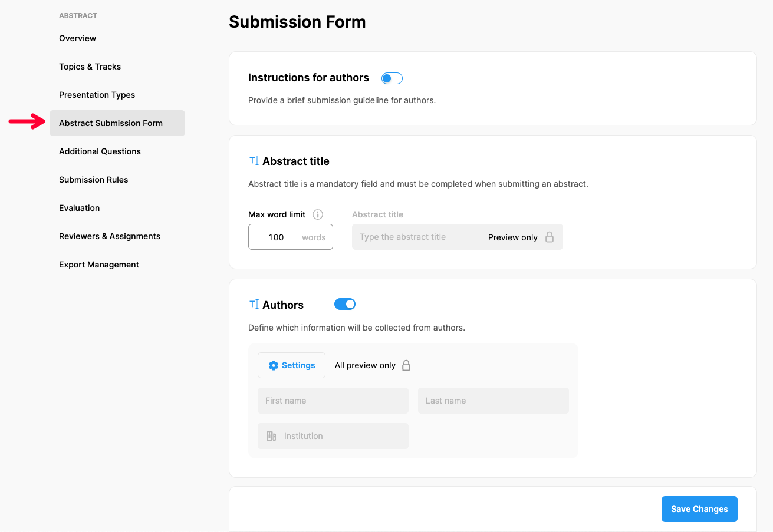Click the gear icon in Settings button
This screenshot has height=532, width=773.
point(274,365)
